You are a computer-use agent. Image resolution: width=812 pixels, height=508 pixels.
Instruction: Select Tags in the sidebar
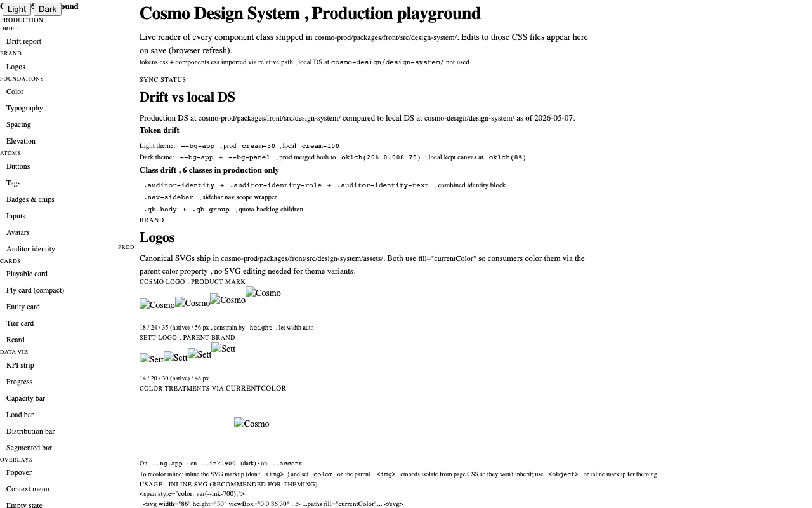(x=13, y=183)
